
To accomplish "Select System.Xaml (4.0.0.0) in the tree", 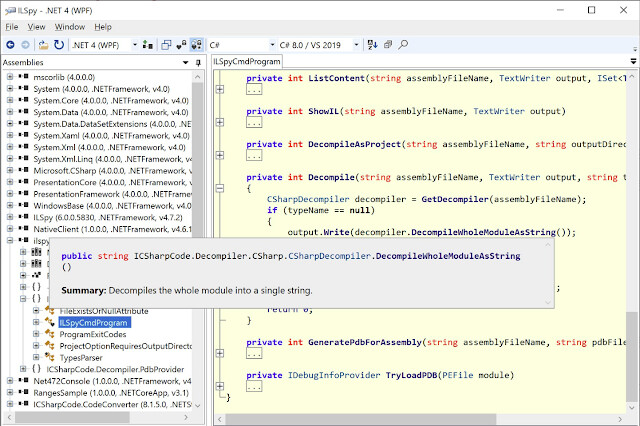I will pos(111,135).
